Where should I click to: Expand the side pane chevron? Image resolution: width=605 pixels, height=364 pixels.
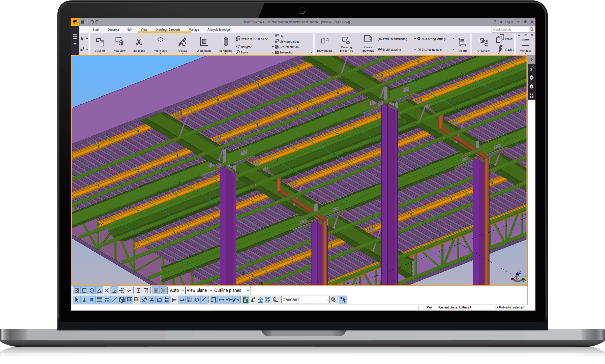531,60
